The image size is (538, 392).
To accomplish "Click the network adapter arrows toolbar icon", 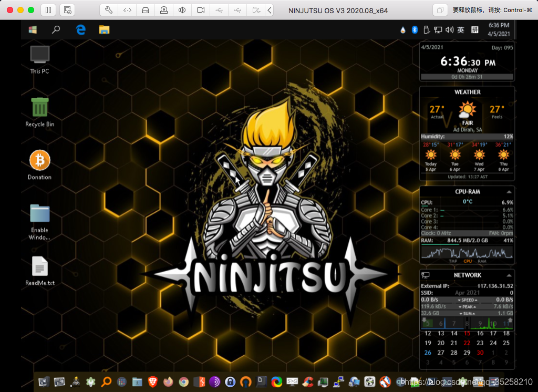I will (127, 10).
